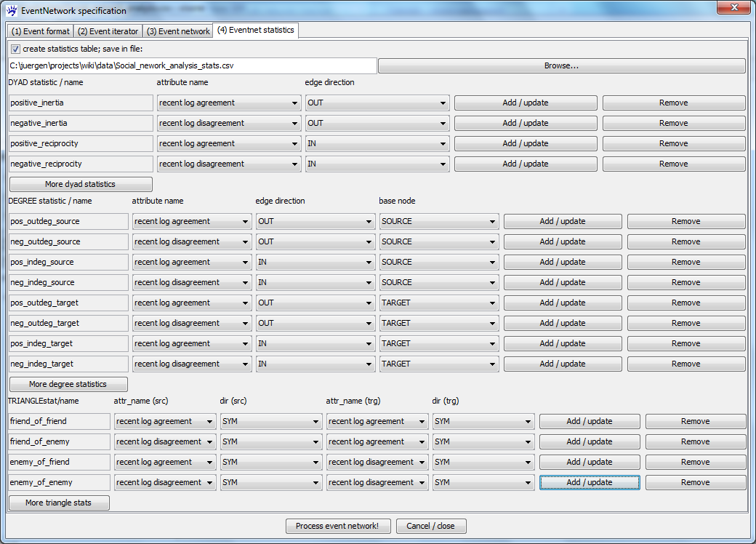Viewport: 756px width, 544px height.
Task: Click More degree statistics button
Action: (68, 384)
